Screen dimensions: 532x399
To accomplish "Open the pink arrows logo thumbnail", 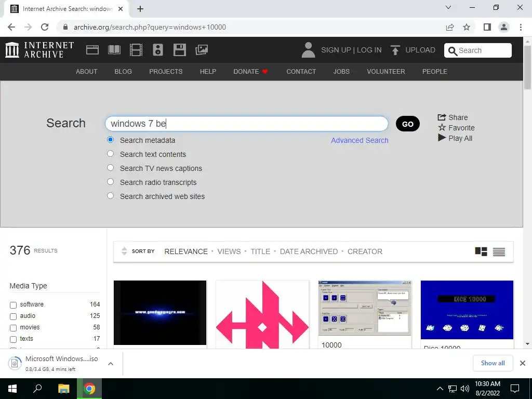I will point(262,314).
